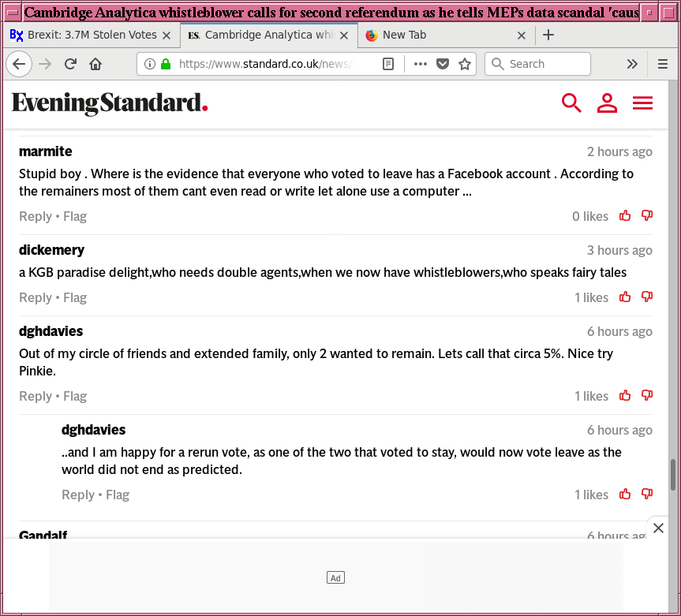Like dghdavies' 'rerun vote' reply
The image size is (681, 616).
625,494
